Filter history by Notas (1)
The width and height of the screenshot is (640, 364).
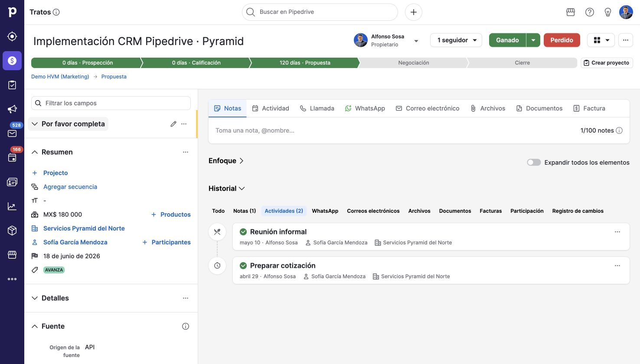[x=245, y=211]
